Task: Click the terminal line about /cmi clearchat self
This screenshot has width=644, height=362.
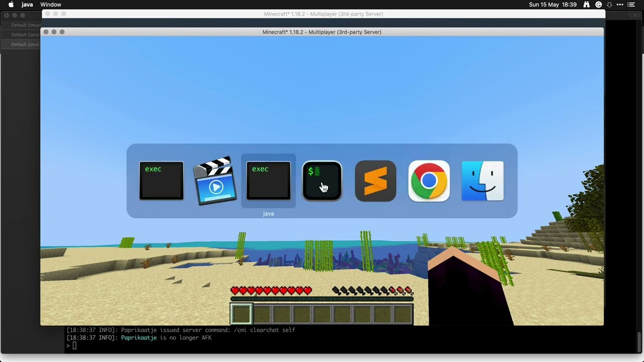Action: click(x=181, y=330)
